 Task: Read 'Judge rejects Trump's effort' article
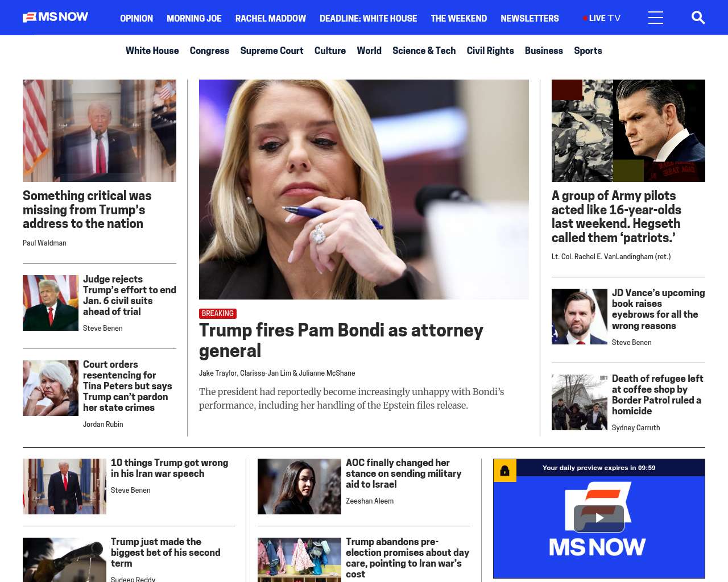[x=130, y=295]
